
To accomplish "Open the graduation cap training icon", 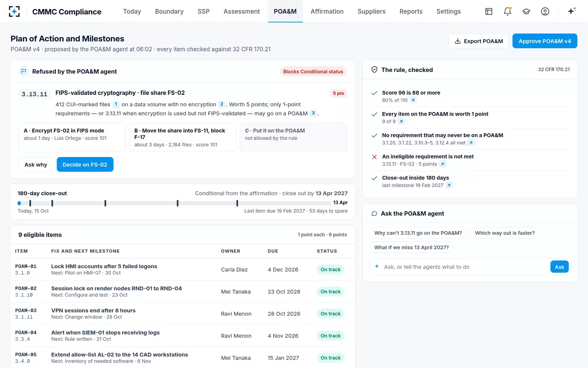I will pyautogui.click(x=526, y=11).
